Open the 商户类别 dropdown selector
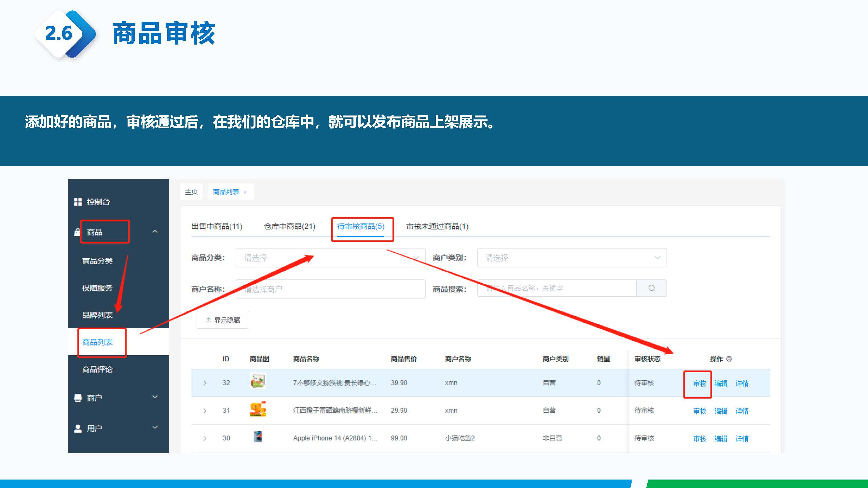This screenshot has height=488, width=868. click(x=572, y=258)
